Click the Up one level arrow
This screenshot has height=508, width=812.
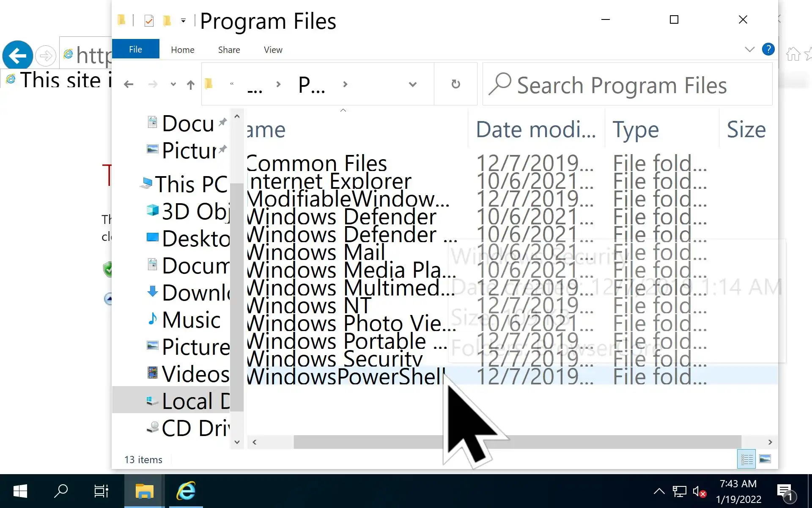point(191,85)
